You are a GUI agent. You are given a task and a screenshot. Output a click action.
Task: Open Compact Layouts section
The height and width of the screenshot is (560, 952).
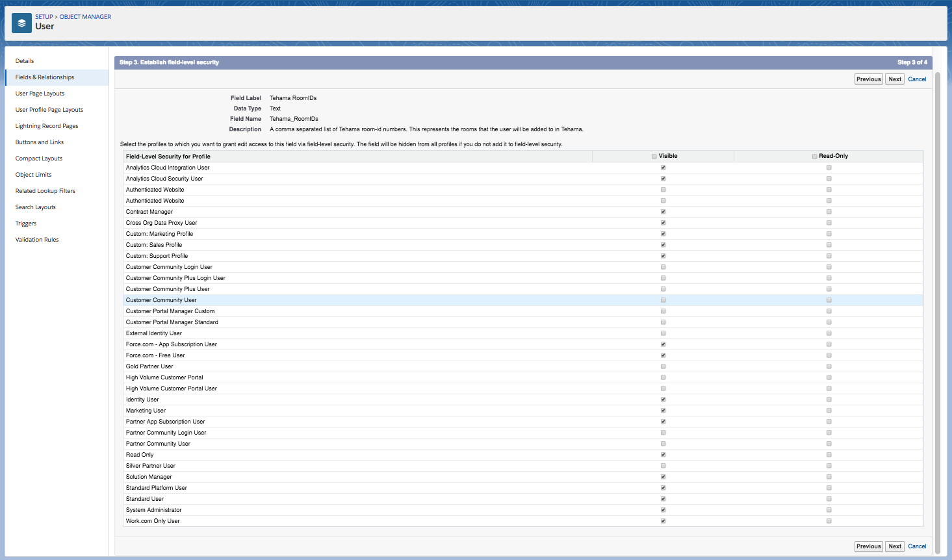(x=39, y=159)
